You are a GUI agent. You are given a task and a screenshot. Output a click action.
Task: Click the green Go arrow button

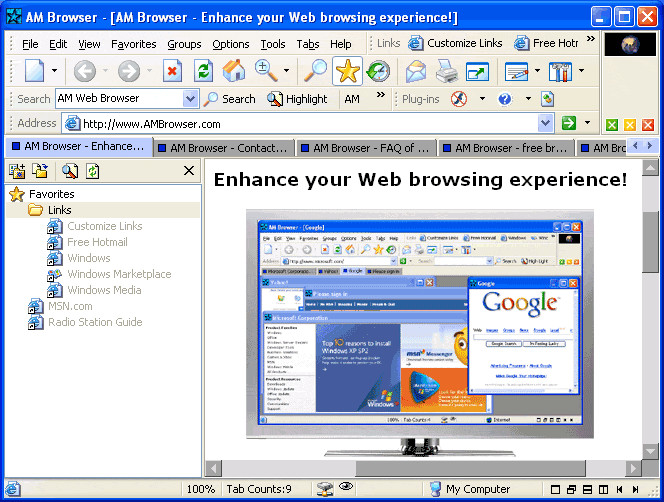coord(569,123)
